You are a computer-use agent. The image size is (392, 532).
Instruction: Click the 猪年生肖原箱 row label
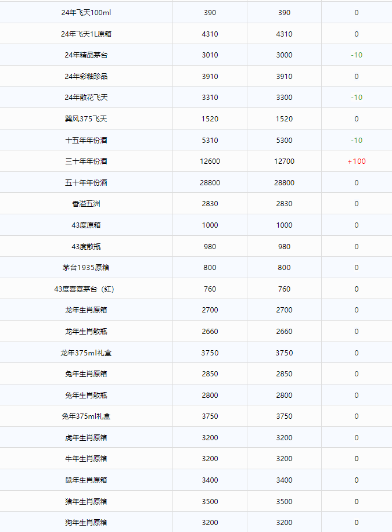click(86, 501)
